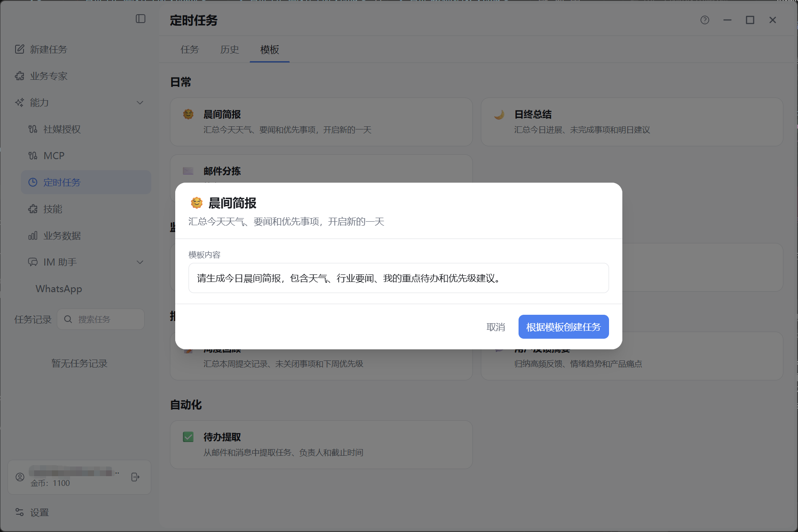The height and width of the screenshot is (532, 798).
Task: Collapse the 能力 section chevron
Action: 140,102
